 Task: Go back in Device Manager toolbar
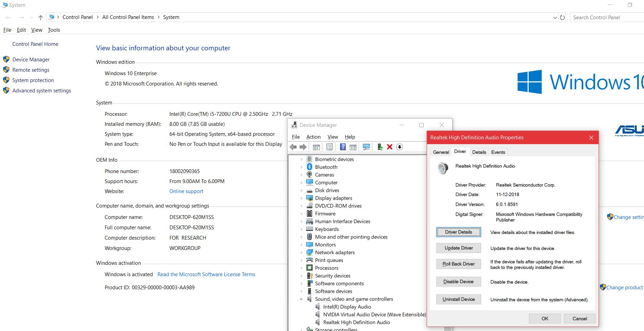pos(293,147)
